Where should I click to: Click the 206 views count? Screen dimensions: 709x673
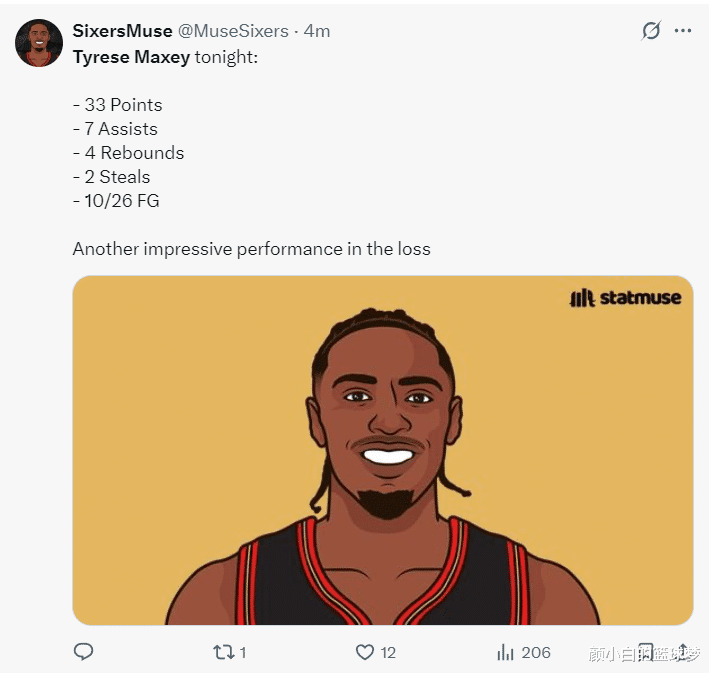(x=536, y=652)
